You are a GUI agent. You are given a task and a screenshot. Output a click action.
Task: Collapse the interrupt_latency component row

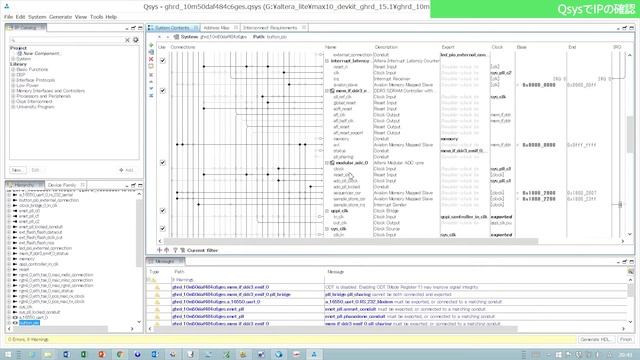coord(327,61)
